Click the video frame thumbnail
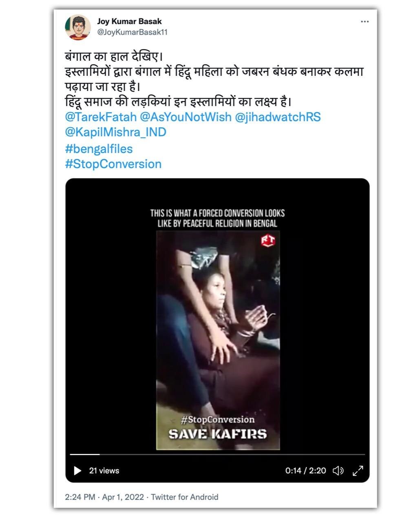Viewport: 420px width, 522px height. pos(218,341)
